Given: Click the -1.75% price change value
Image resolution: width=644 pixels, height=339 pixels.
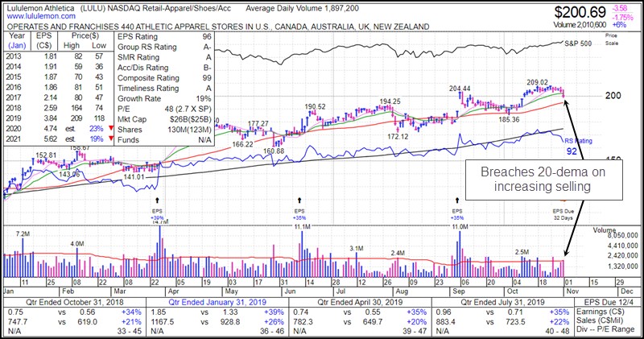Looking at the screenshot, I should click(x=622, y=17).
